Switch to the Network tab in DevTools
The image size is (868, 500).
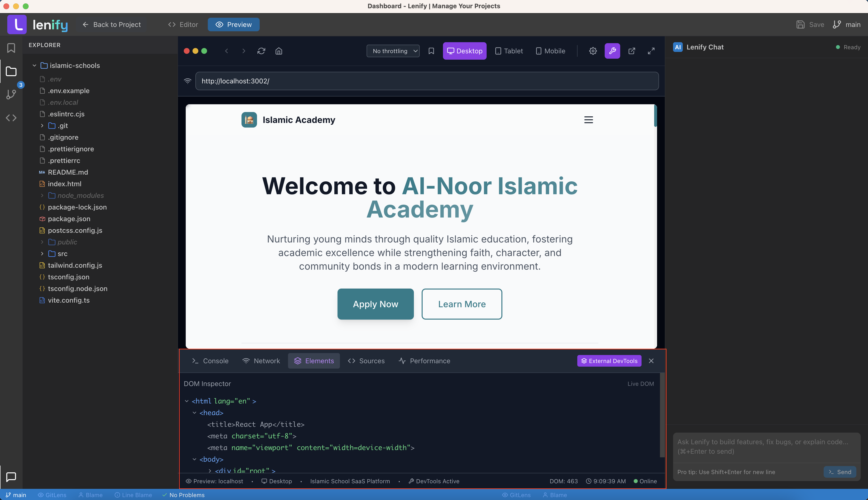[x=261, y=361]
